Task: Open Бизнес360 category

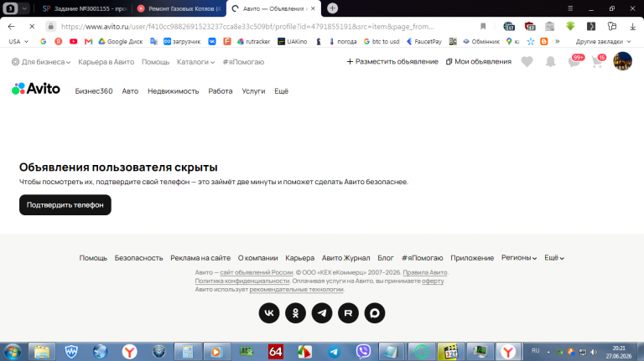Action: [94, 91]
